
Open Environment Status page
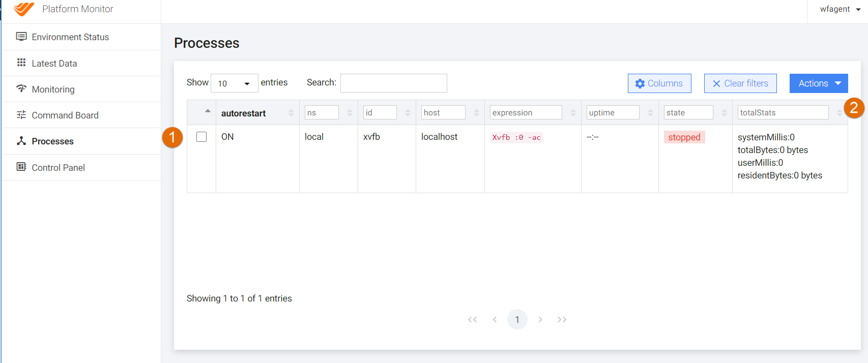tap(81, 37)
